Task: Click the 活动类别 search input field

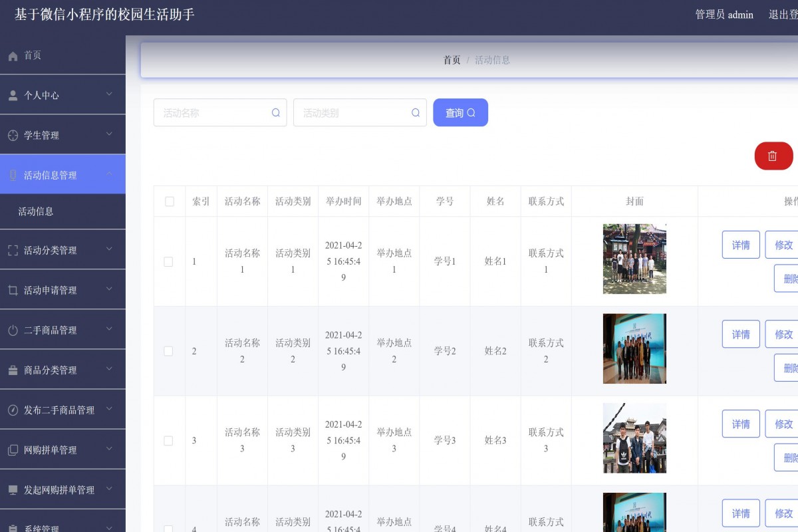Action: click(x=352, y=113)
